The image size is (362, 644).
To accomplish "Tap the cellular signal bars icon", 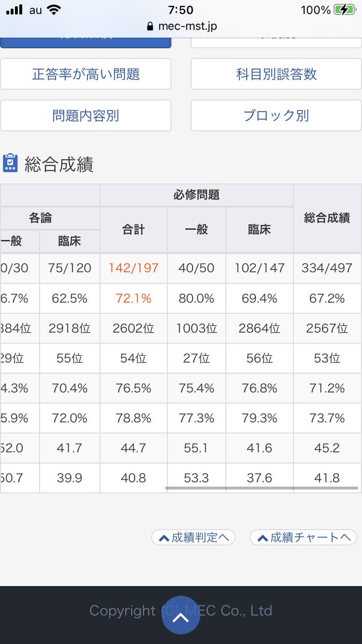I will click(x=14, y=10).
